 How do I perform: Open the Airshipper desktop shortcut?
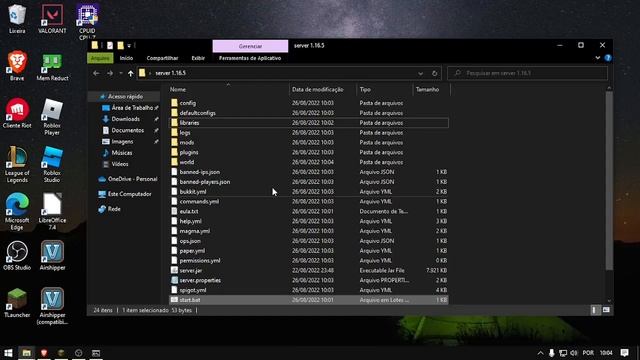click(52, 256)
